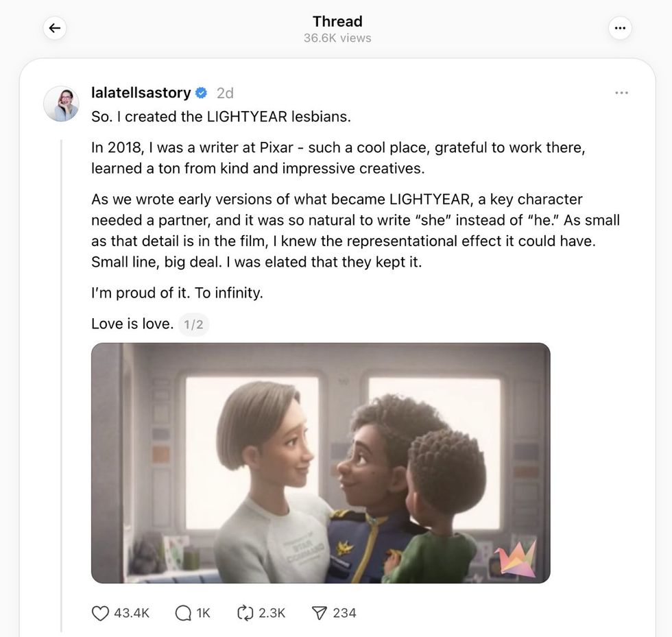Open the three-dot menu on lalatellsastory's post
672x637 pixels.
(621, 93)
